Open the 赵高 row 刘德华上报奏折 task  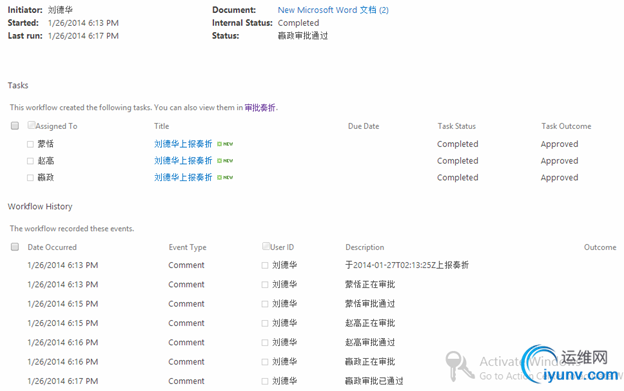[x=183, y=161]
